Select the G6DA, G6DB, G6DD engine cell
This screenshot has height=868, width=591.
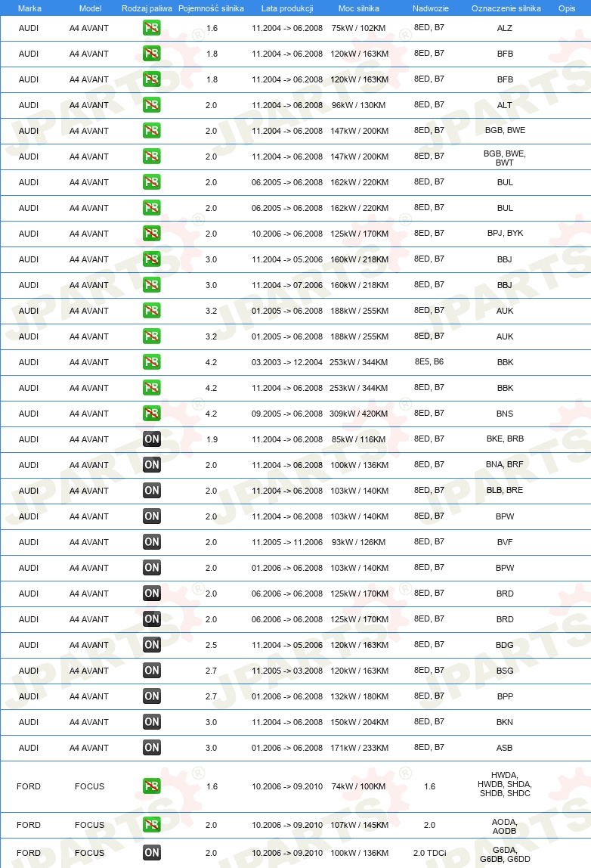pyautogui.click(x=505, y=854)
